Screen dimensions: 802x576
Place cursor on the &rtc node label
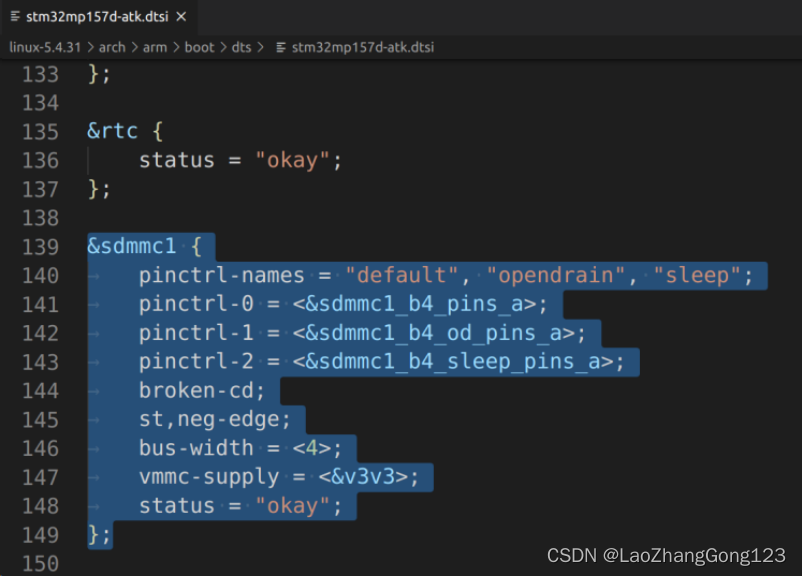[x=112, y=130]
